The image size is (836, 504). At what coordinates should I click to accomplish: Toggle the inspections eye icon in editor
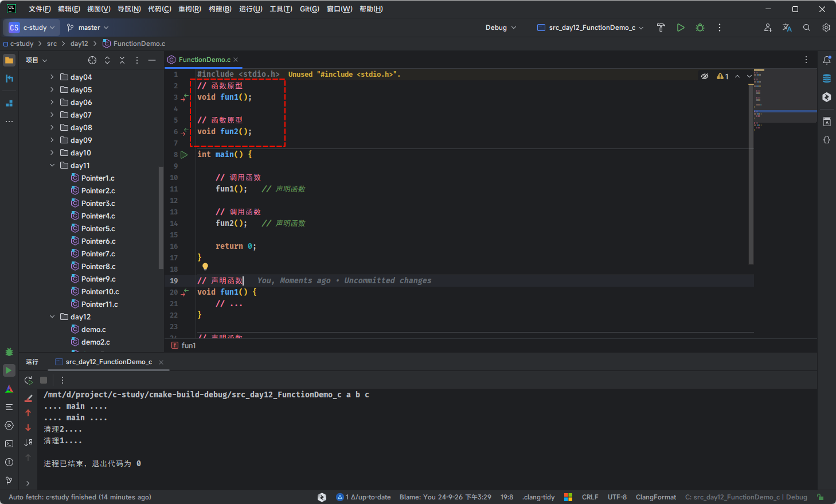click(705, 76)
